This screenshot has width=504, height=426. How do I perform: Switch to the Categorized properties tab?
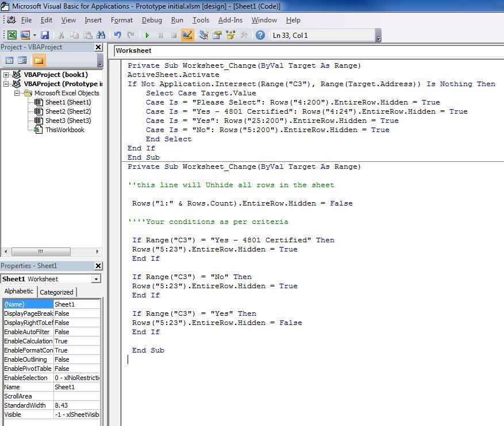pyautogui.click(x=56, y=292)
